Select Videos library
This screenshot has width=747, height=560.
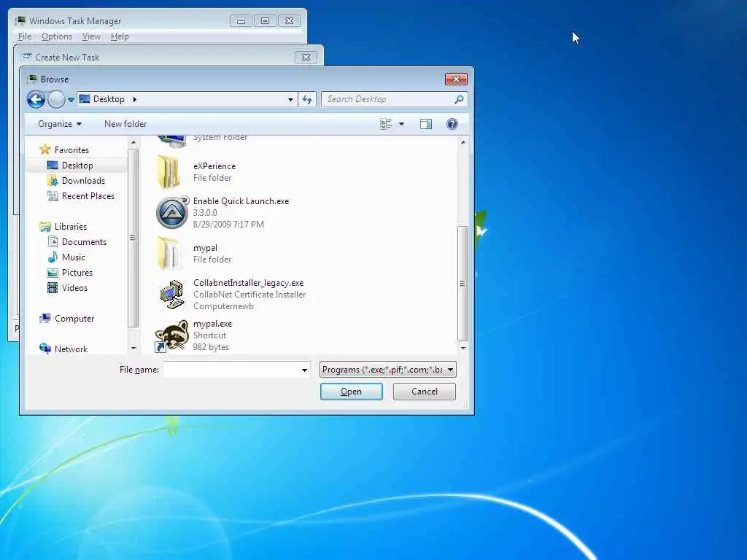coord(74,287)
